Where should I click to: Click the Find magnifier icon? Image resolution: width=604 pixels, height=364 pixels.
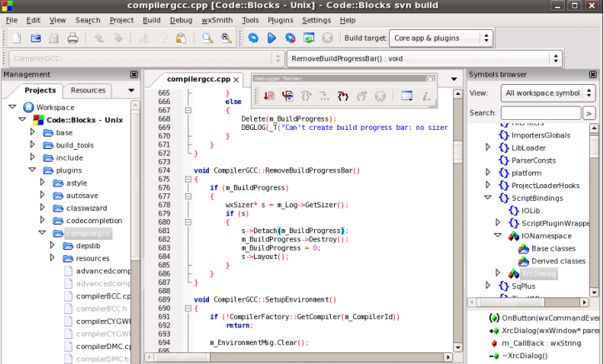(207, 37)
